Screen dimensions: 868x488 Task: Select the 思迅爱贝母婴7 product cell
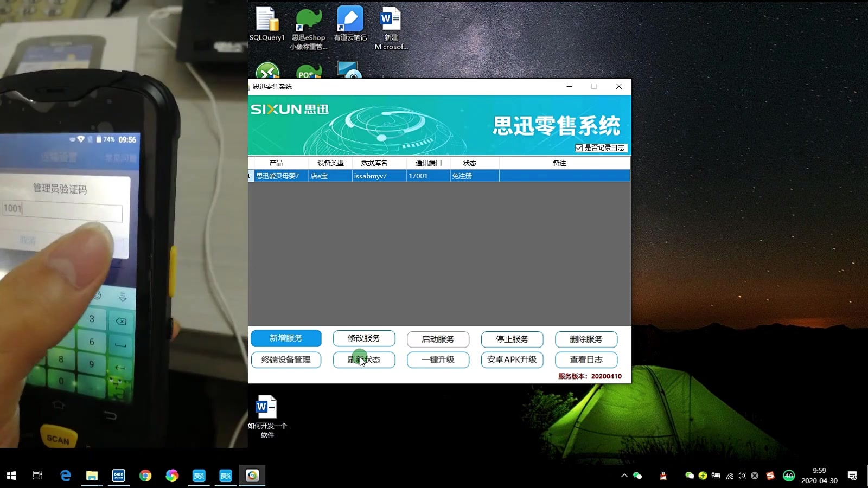(281, 176)
